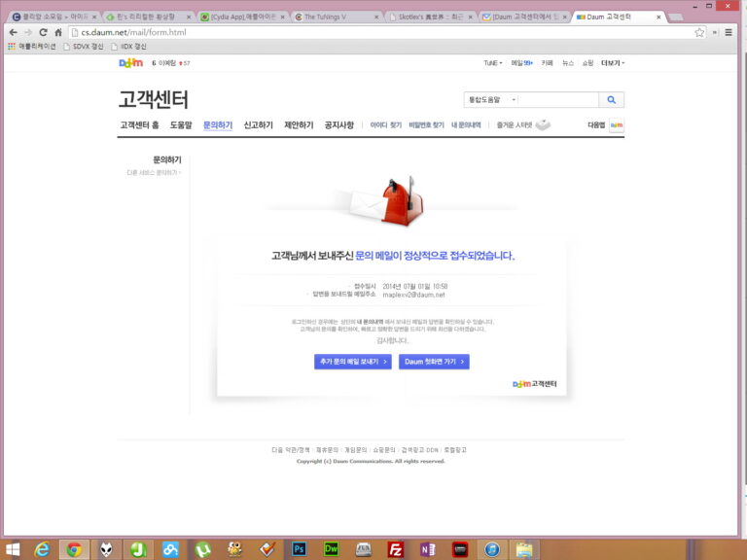Reload the page with the refresh icon

(44, 32)
